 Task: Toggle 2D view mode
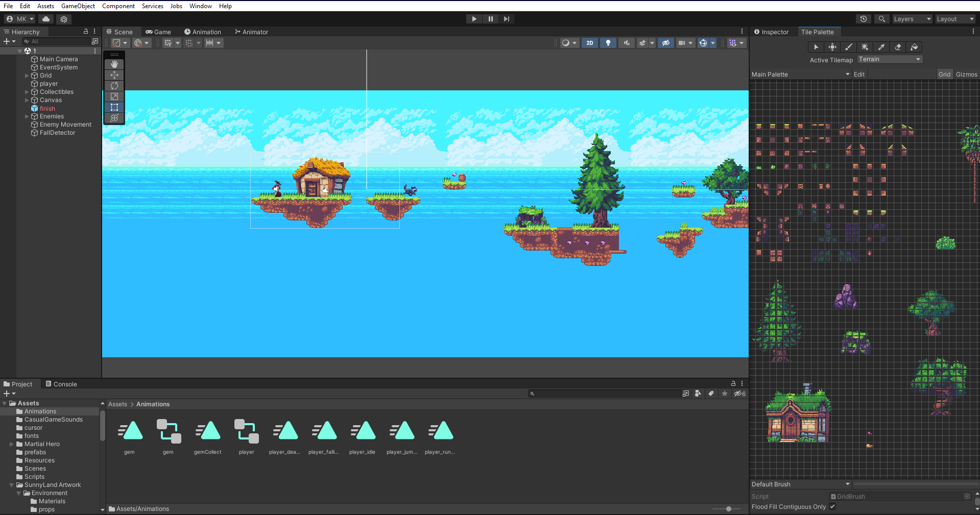point(590,43)
